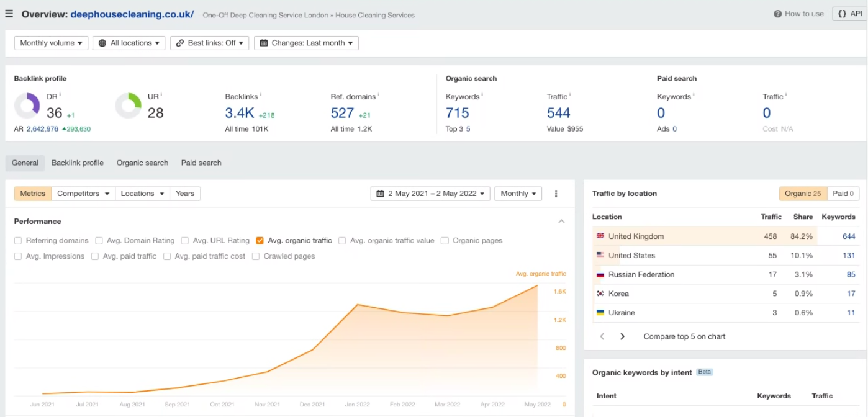Switch to the Backlink profile tab
The width and height of the screenshot is (868, 417).
78,163
